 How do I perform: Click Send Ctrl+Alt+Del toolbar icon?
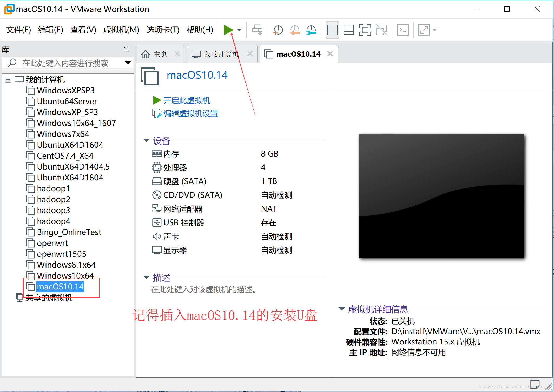pos(257,30)
